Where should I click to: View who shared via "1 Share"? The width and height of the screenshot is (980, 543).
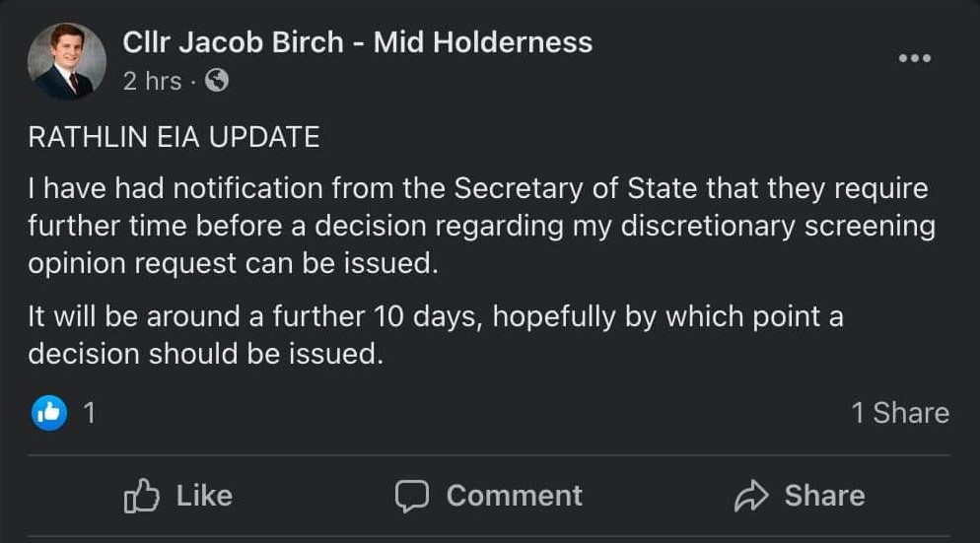click(900, 413)
